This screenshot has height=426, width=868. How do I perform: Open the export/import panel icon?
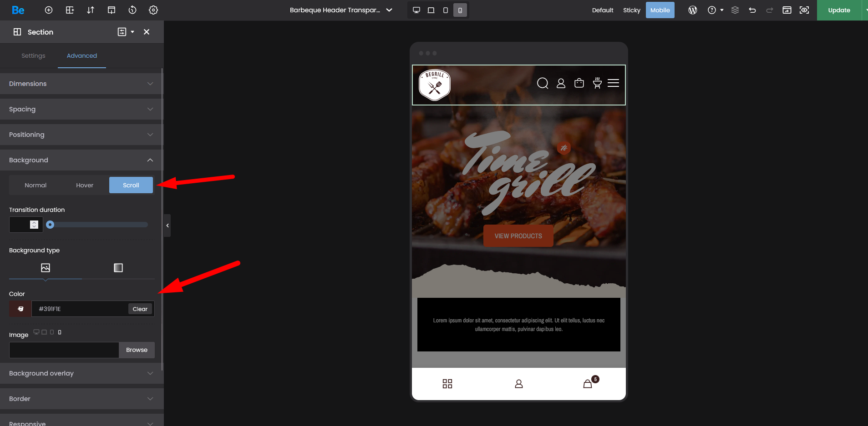(x=112, y=10)
